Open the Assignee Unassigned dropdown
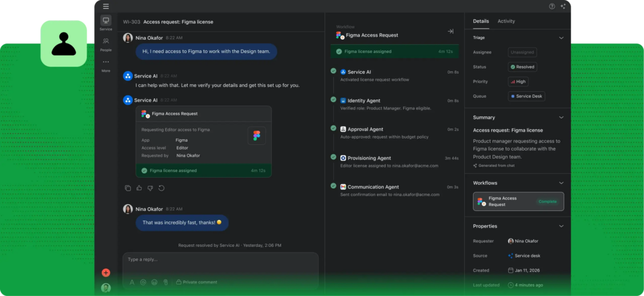 point(523,52)
